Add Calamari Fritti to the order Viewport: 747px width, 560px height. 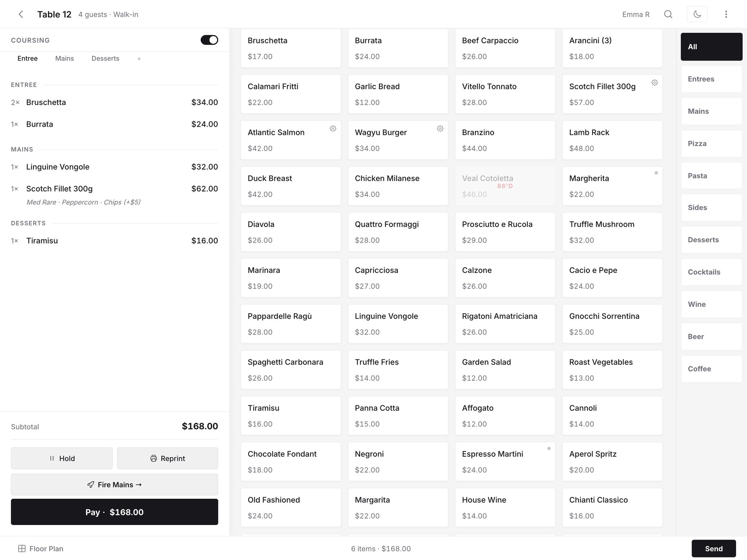tap(291, 94)
